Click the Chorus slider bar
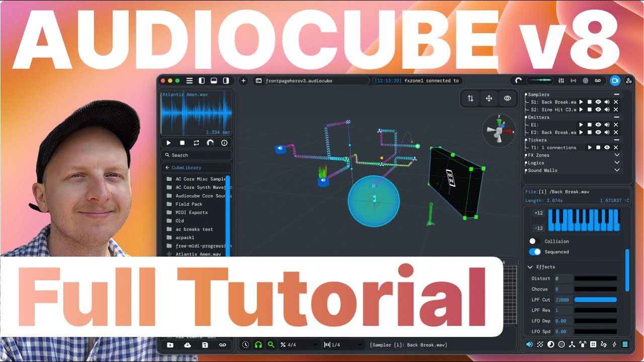Viewport: 644px width, 362px height. coord(596,289)
